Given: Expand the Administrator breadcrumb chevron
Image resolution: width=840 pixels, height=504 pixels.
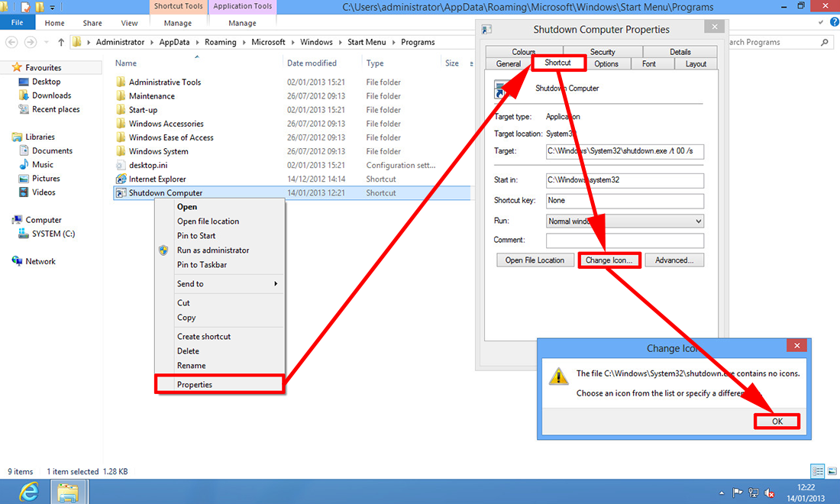Looking at the screenshot, I should coord(152,42).
